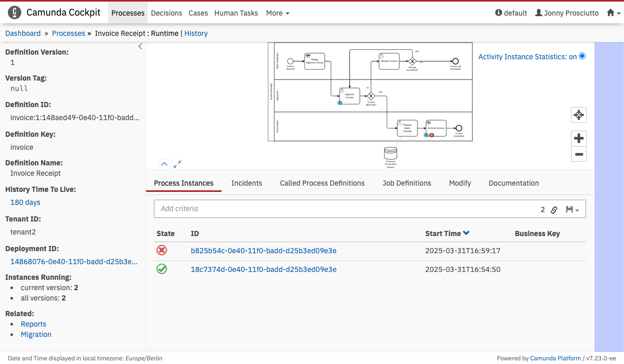Toggle Activity Instance Statistics radio button
The width and height of the screenshot is (624, 364).
(582, 56)
